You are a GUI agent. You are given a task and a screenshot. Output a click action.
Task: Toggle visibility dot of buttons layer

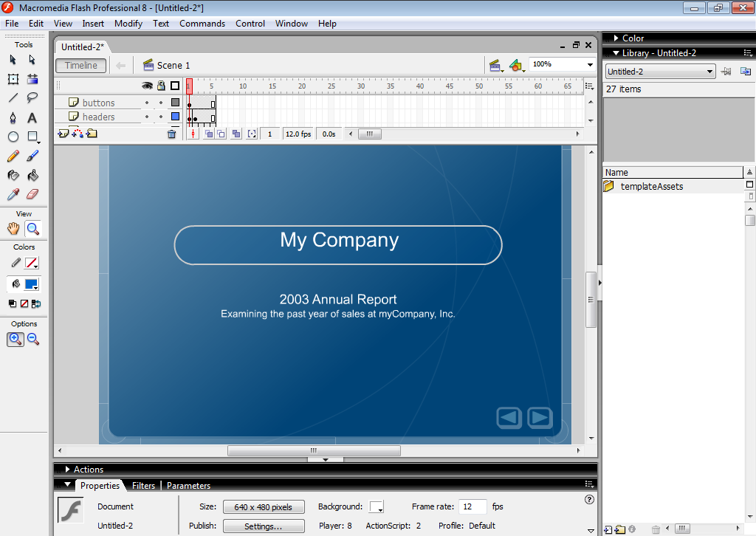[x=147, y=103]
